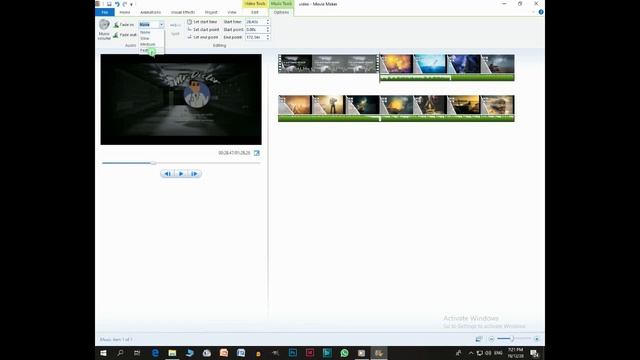Click the Next frame button
640x360 pixels.
[195, 174]
